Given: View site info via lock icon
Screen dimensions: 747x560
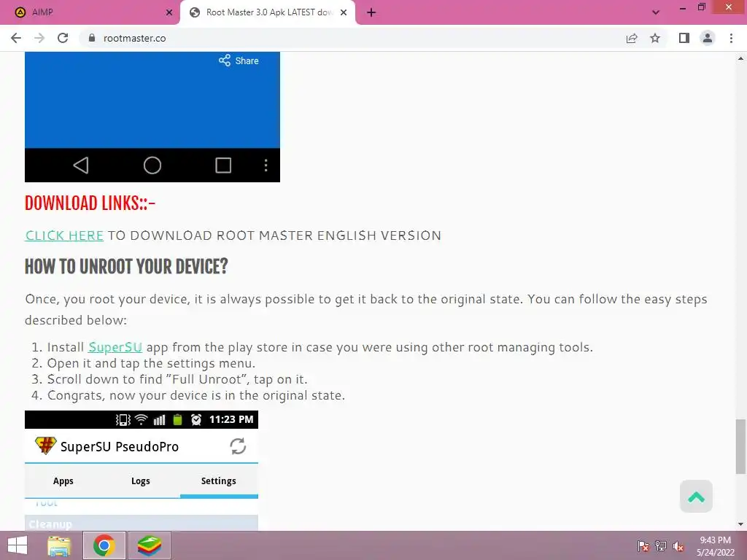Looking at the screenshot, I should (92, 38).
